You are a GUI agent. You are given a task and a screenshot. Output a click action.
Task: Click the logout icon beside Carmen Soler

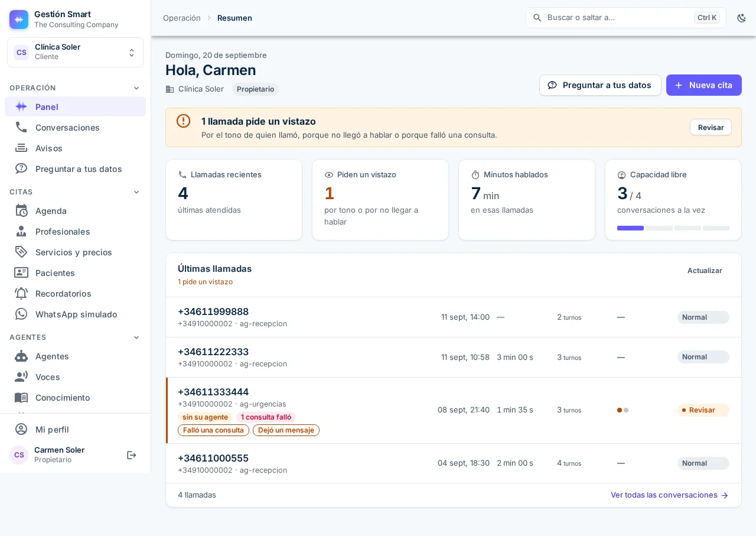[132, 455]
